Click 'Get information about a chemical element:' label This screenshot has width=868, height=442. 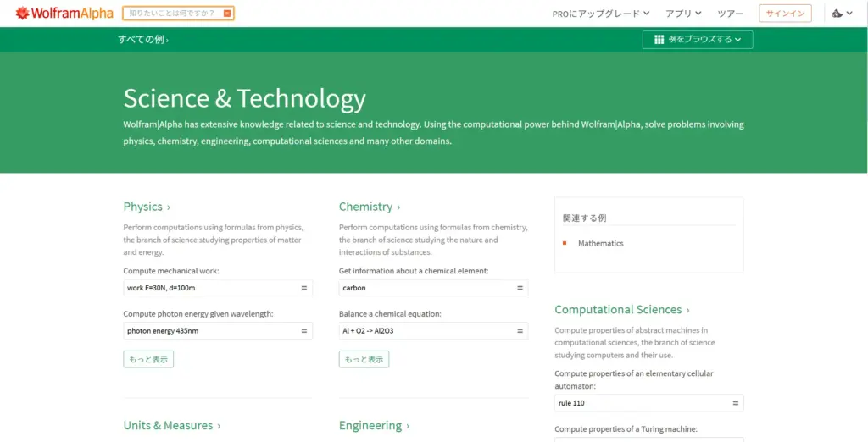point(414,271)
